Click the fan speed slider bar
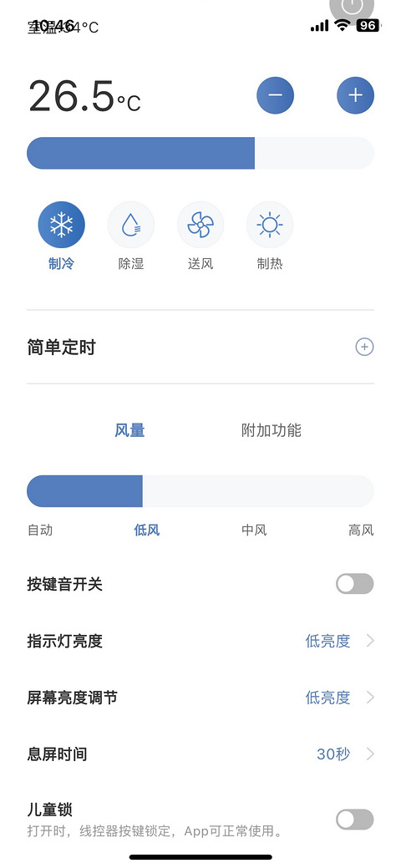 click(x=200, y=491)
